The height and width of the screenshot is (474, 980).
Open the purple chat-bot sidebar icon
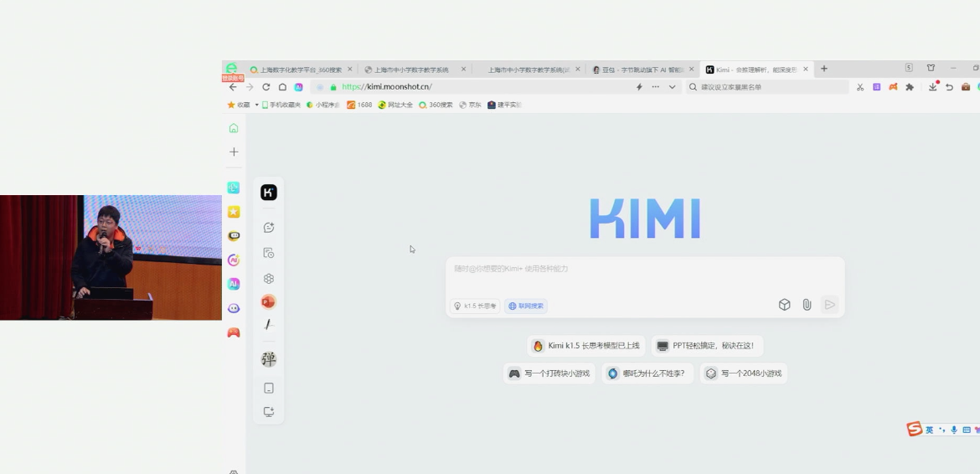(x=234, y=308)
